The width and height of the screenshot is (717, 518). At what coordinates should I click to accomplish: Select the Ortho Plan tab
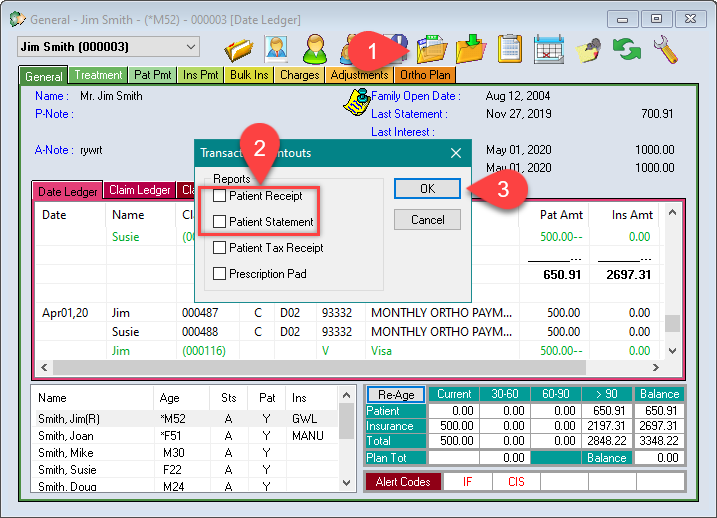[x=425, y=75]
